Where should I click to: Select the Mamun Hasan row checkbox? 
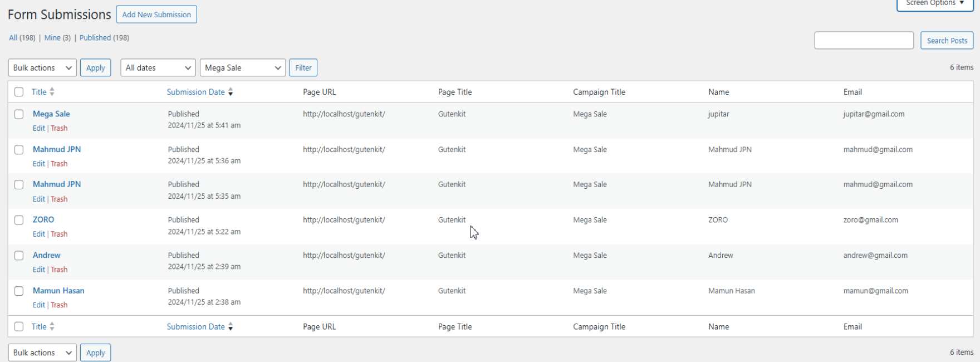click(19, 291)
